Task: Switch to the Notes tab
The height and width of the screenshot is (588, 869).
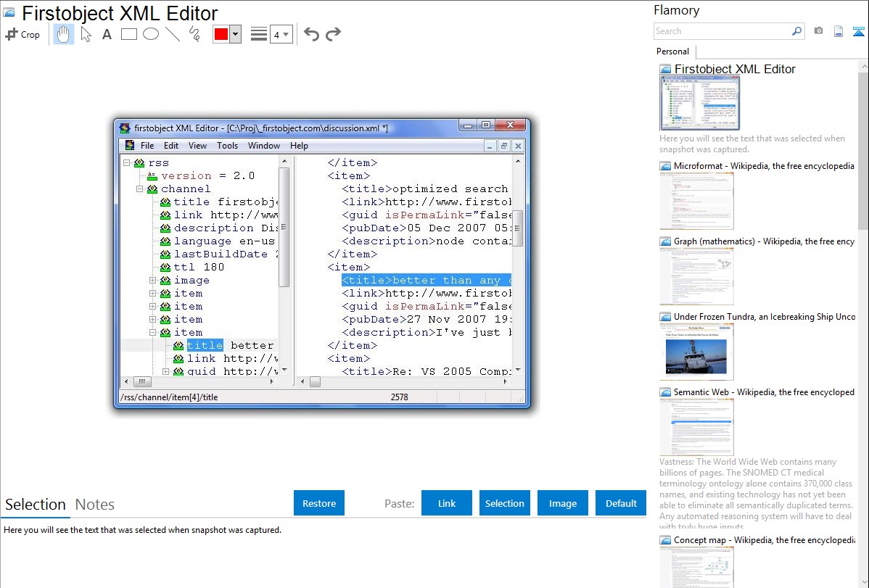Action: click(95, 505)
